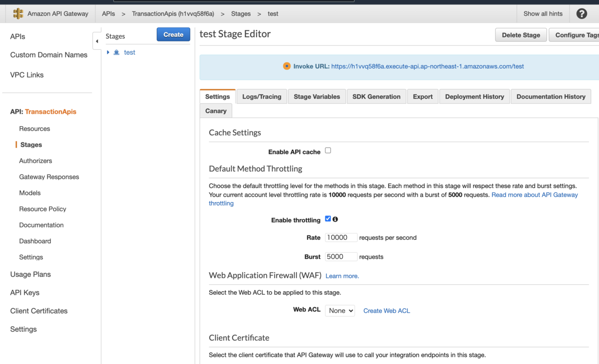The image size is (599, 364).
Task: Open VPC Links in the sidebar
Action: 27,75
